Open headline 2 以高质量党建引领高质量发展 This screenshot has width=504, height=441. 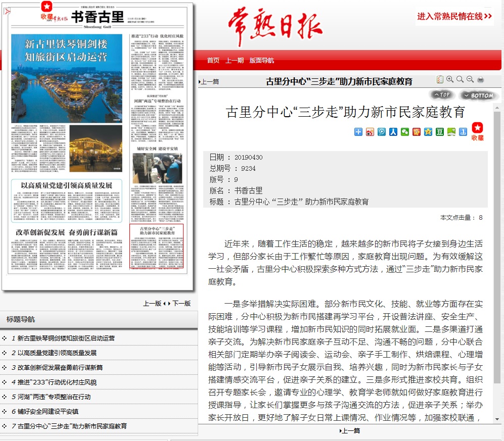pyautogui.click(x=57, y=353)
